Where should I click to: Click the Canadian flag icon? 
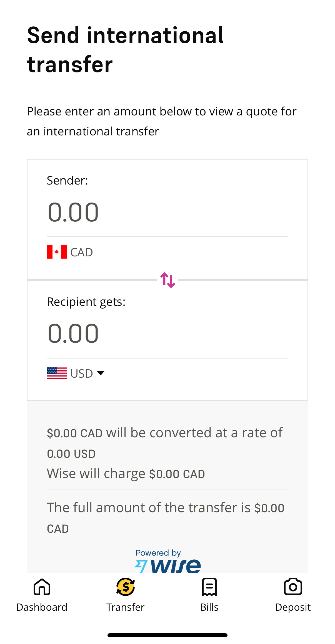57,252
